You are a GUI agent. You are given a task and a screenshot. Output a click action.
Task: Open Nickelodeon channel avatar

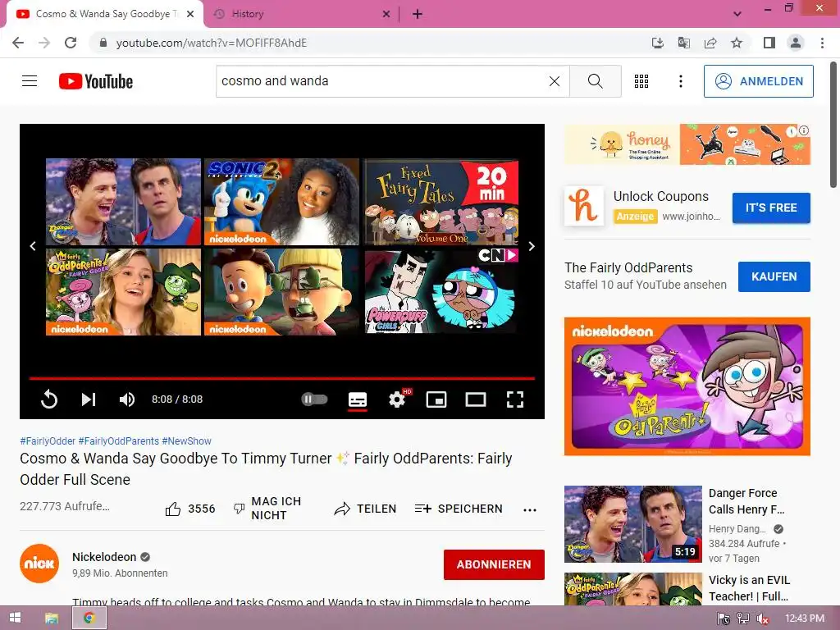click(x=39, y=564)
